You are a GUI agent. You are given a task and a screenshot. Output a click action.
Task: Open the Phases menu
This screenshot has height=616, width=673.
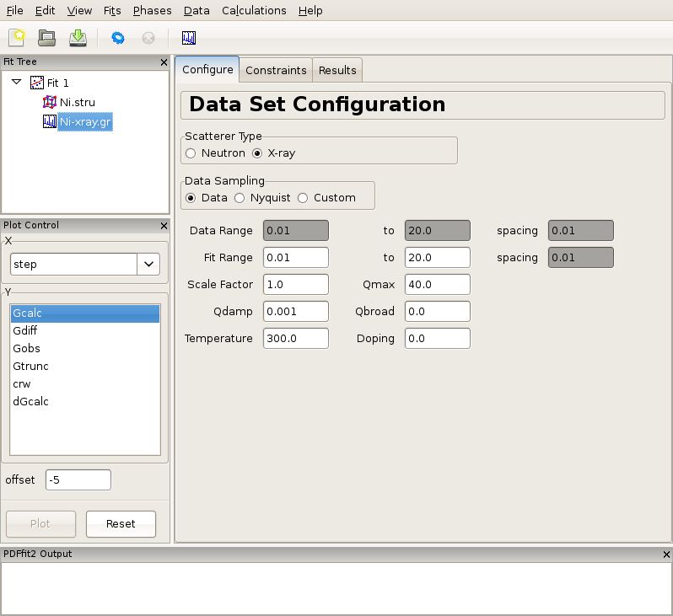pos(153,11)
